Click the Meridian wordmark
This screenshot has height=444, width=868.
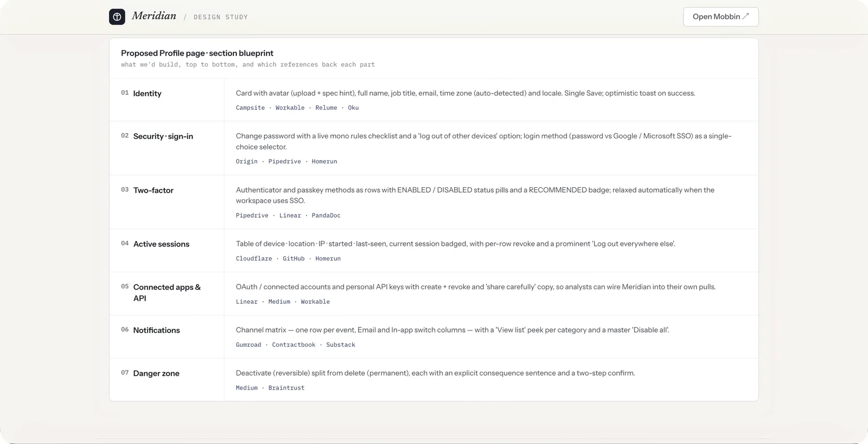click(x=154, y=16)
